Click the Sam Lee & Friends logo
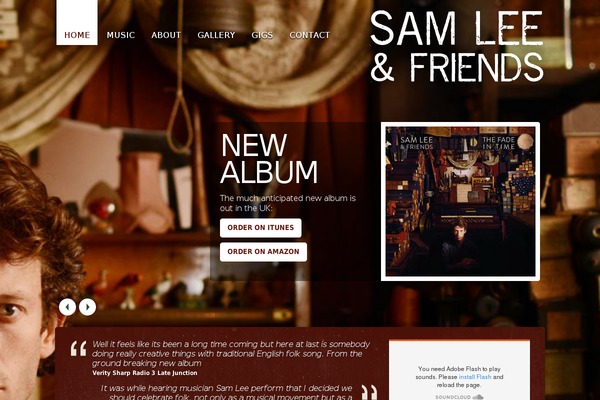The height and width of the screenshot is (400, 600). 457,46
